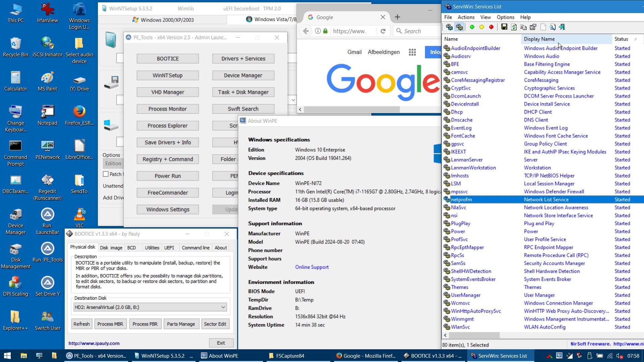
Task: Open the PENetwork desktop icon
Action: [47, 150]
